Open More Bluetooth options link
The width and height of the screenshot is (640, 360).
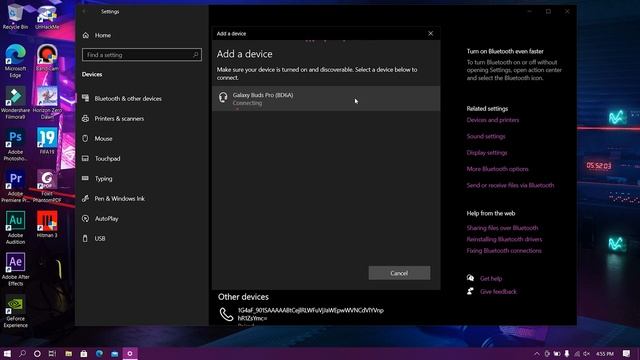pyautogui.click(x=497, y=169)
